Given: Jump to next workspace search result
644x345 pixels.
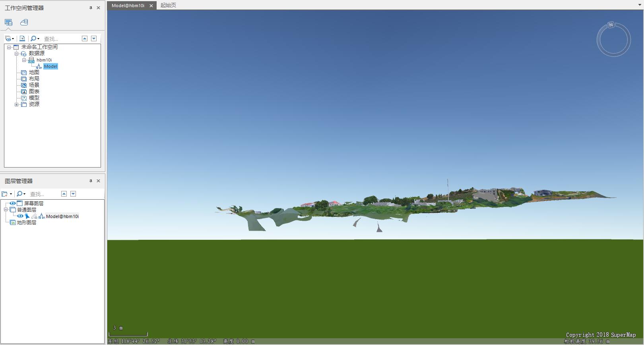Looking at the screenshot, I should click(x=94, y=39).
